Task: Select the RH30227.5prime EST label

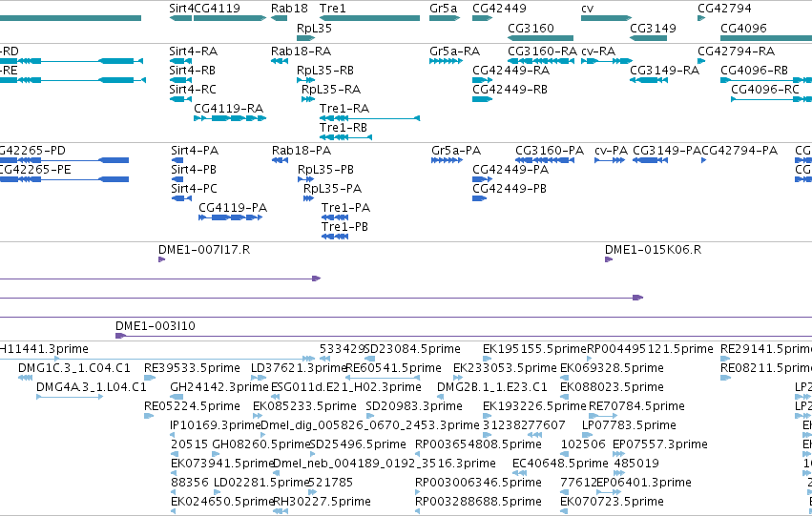Action: (x=322, y=502)
